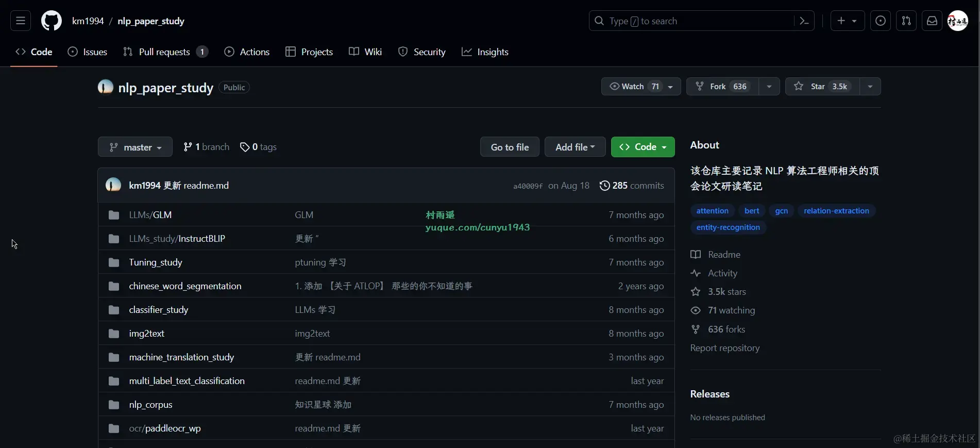Select the bert topic tag
The image size is (980, 448).
pos(752,211)
